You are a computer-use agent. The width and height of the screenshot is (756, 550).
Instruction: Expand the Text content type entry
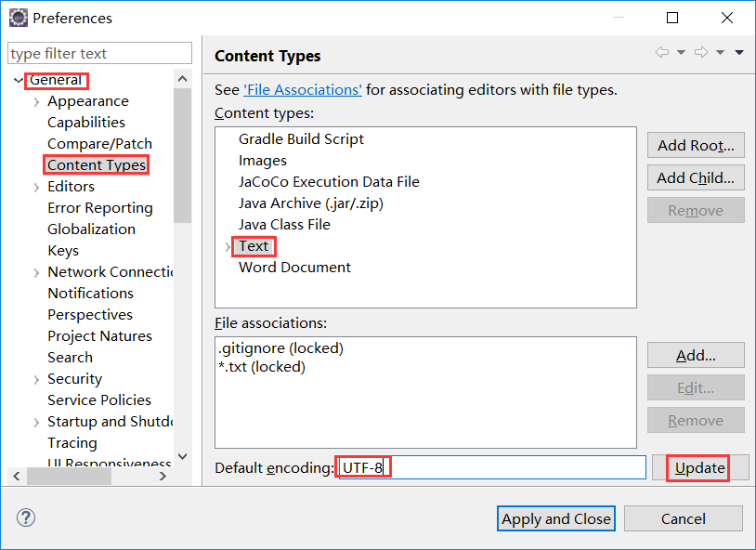(x=229, y=245)
